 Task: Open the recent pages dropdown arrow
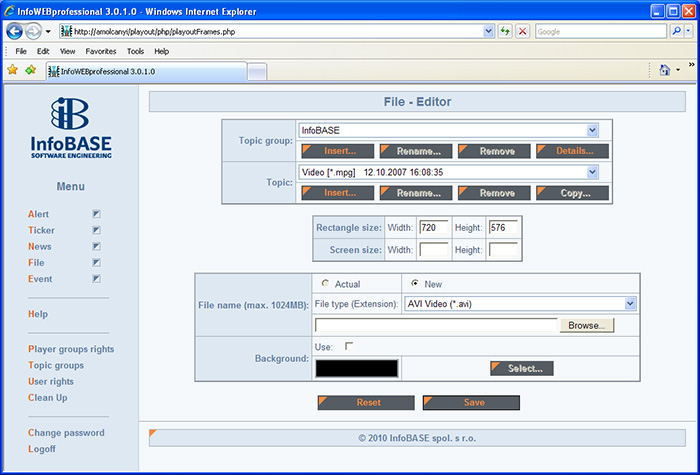click(48, 32)
